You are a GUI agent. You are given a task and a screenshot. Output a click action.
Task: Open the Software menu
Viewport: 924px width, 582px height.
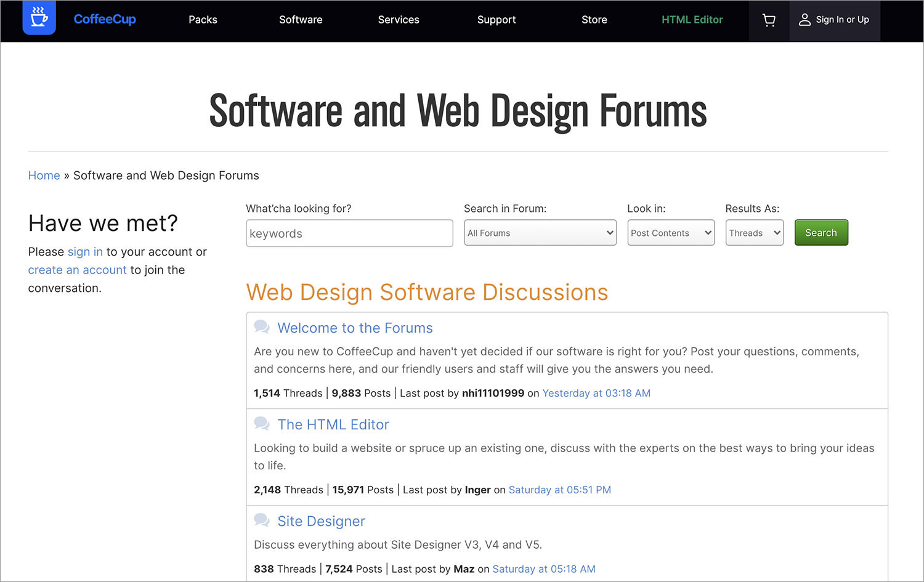pos(301,20)
